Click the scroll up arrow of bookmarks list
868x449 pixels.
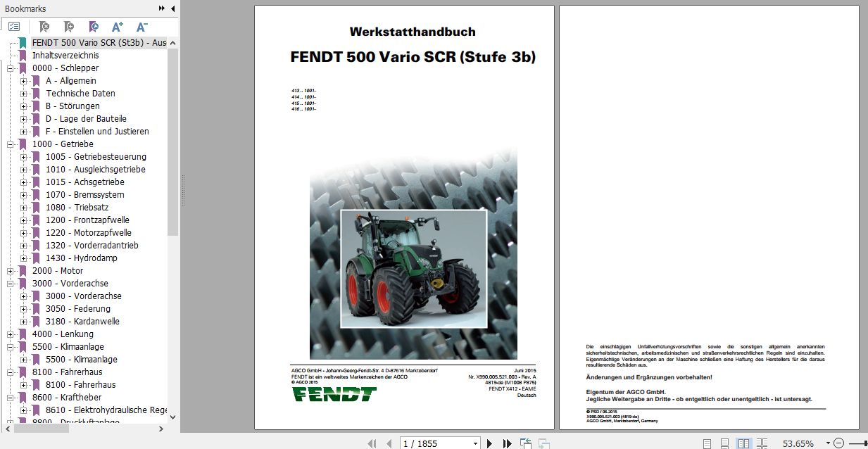(x=173, y=42)
